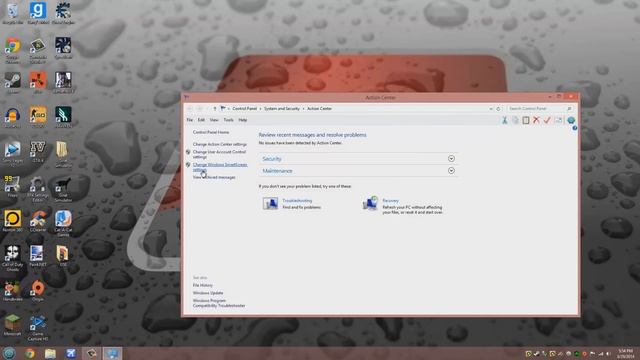Expand the Security section

[x=451, y=158]
